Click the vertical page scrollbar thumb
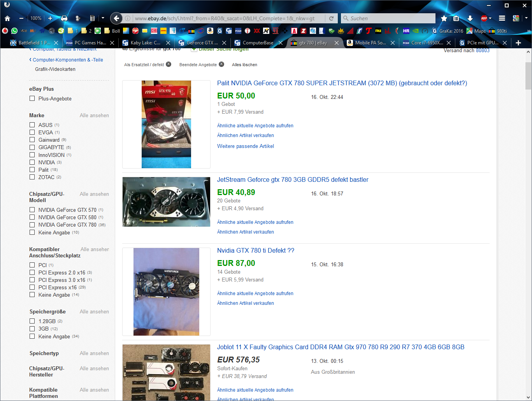The height and width of the screenshot is (401, 532). (x=528, y=76)
